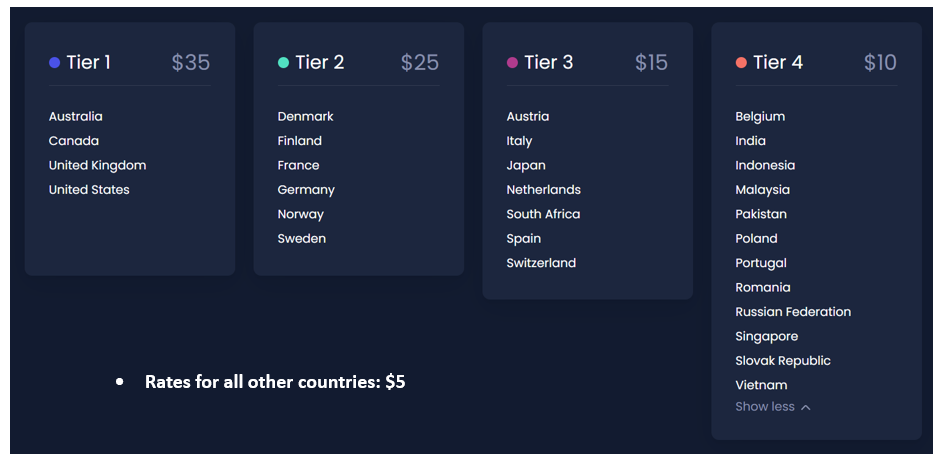
Task: Click the Tier 4 $10 price
Action: [x=880, y=63]
